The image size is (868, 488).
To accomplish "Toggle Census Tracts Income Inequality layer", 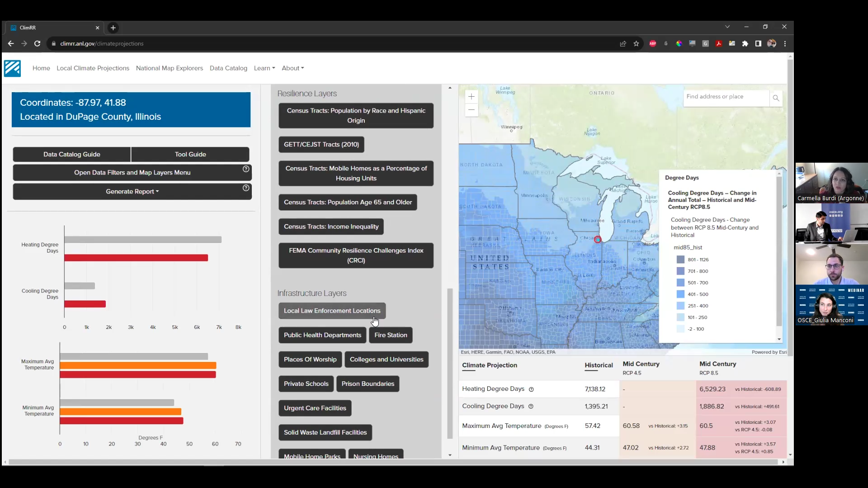I will [x=331, y=227].
